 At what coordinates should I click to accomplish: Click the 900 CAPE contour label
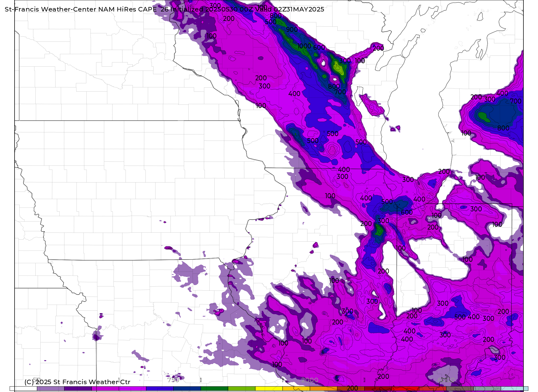[x=292, y=29]
